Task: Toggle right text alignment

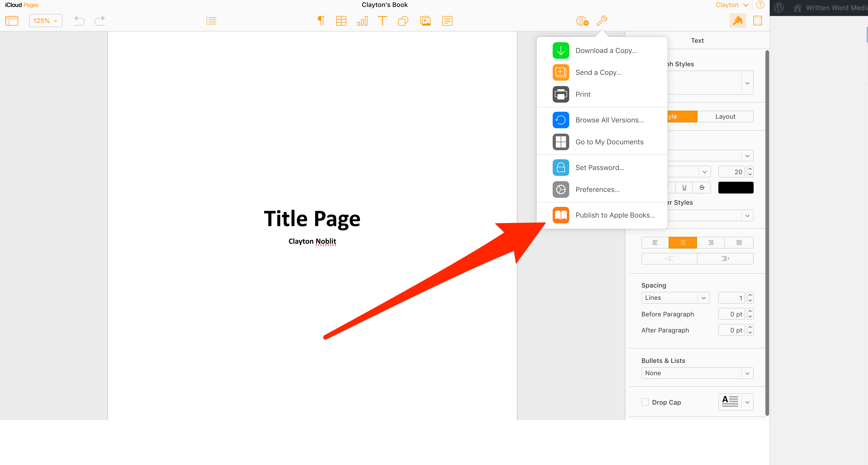Action: pyautogui.click(x=711, y=243)
